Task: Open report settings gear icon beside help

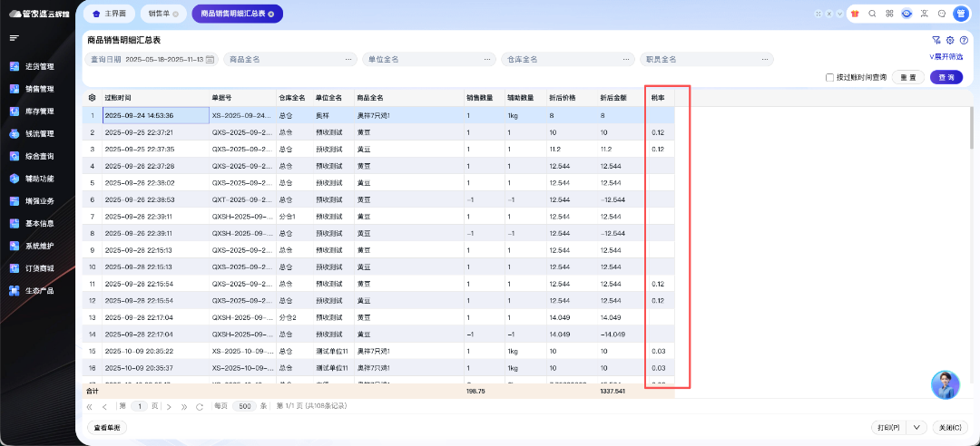Action: point(950,41)
